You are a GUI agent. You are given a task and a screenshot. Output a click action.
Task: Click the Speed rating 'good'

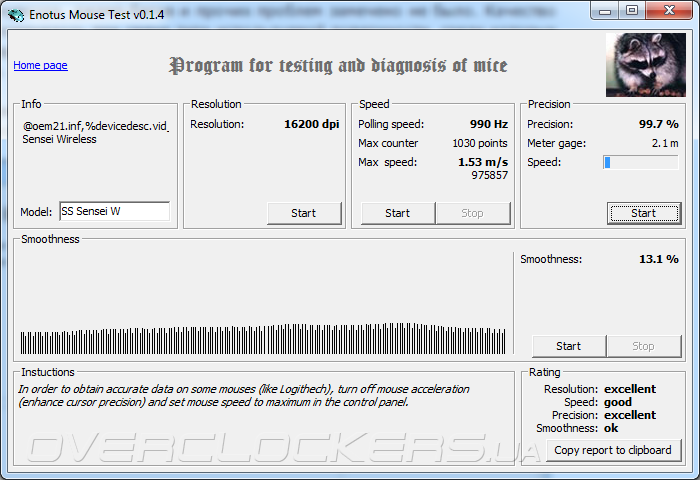tap(618, 402)
